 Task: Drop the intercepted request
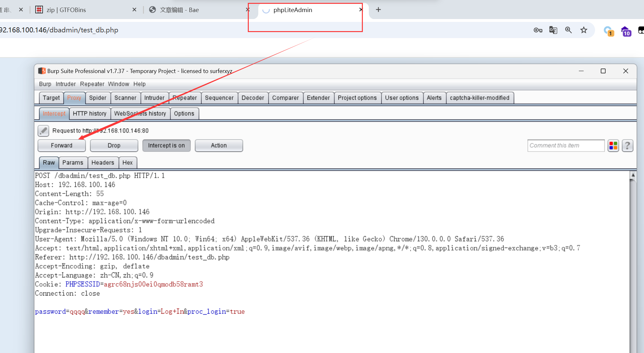coord(114,145)
